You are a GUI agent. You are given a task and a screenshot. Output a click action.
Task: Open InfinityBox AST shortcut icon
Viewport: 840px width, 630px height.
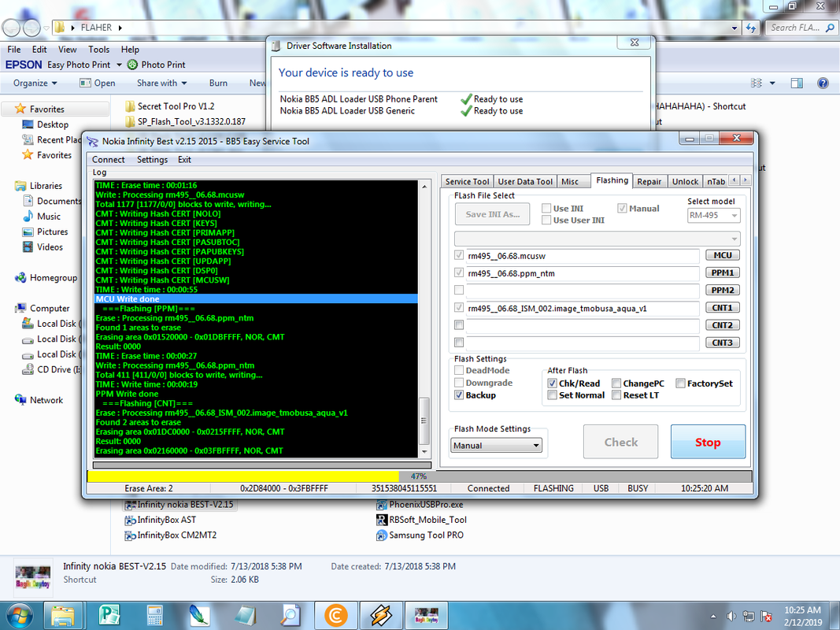pyautogui.click(x=130, y=521)
